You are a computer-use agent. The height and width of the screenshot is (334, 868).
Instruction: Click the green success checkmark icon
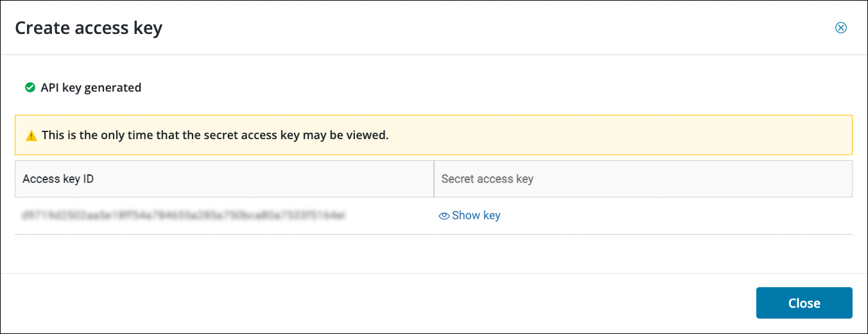coord(30,87)
